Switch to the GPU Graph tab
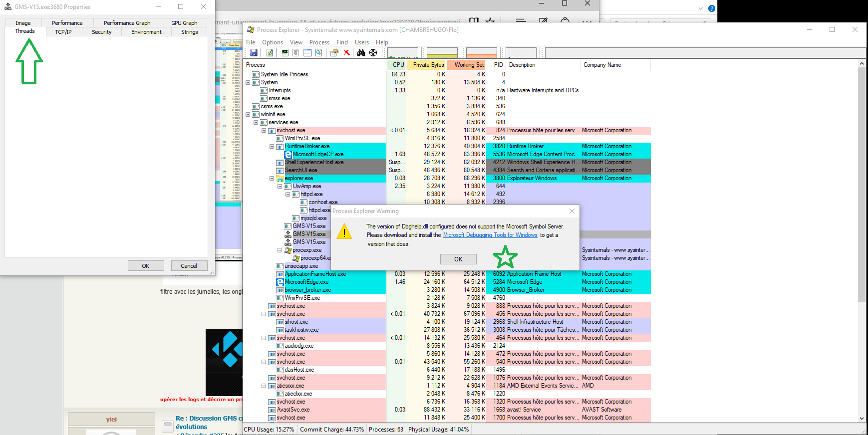Image resolution: width=868 pixels, height=435 pixels. 184,23
